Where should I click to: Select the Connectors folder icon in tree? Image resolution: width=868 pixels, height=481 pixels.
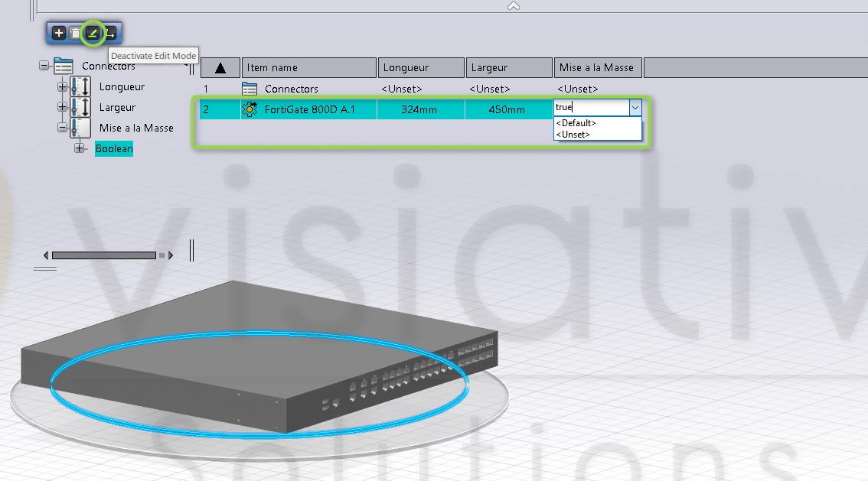point(63,67)
